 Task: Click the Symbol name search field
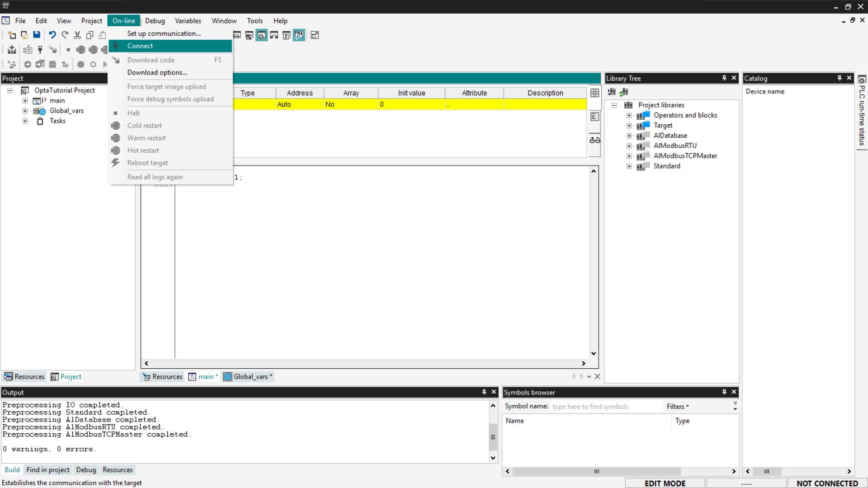606,406
